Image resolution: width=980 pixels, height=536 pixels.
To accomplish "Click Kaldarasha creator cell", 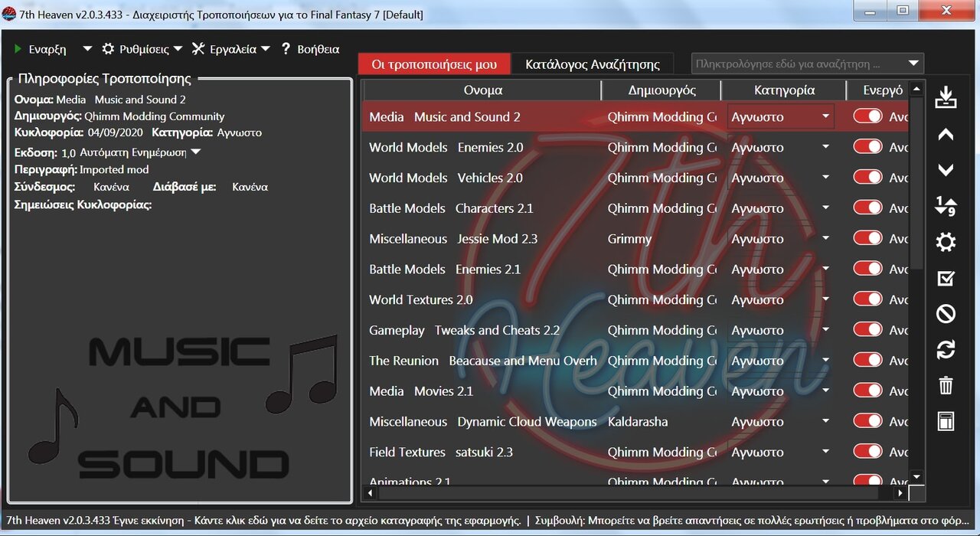I will tap(637, 422).
